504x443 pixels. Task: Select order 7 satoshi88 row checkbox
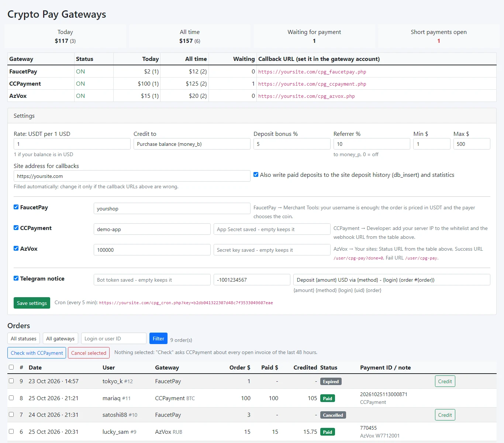11,415
